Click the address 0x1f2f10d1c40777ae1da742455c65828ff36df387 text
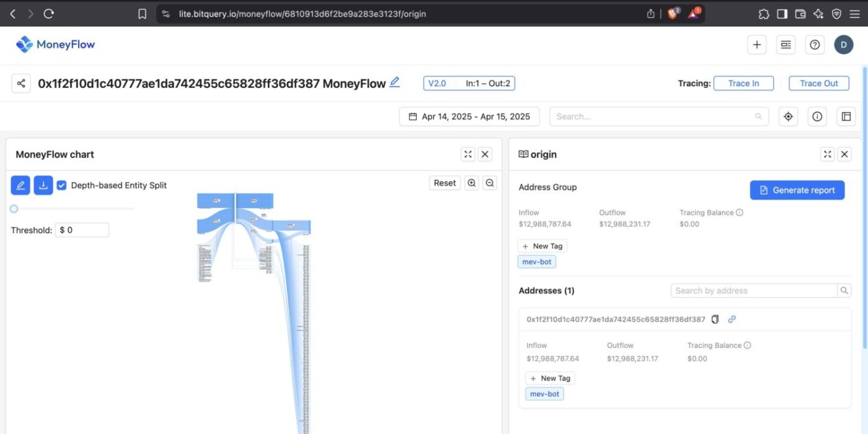 [x=616, y=319]
